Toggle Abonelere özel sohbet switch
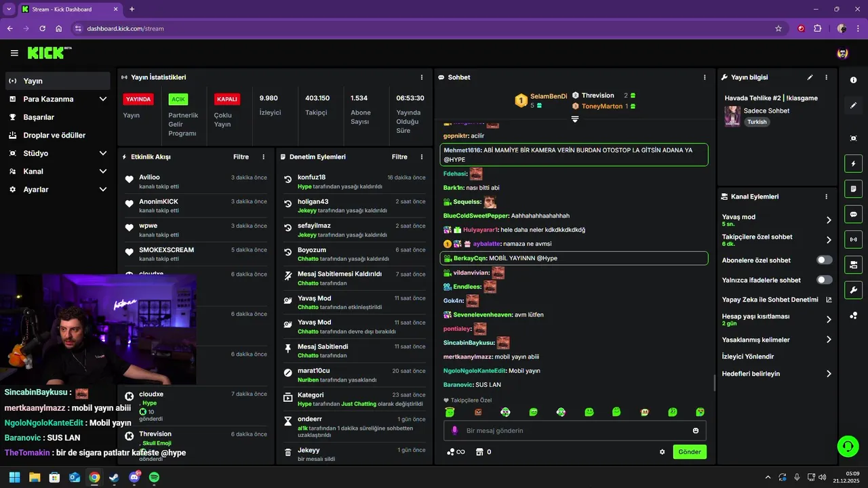 (825, 260)
